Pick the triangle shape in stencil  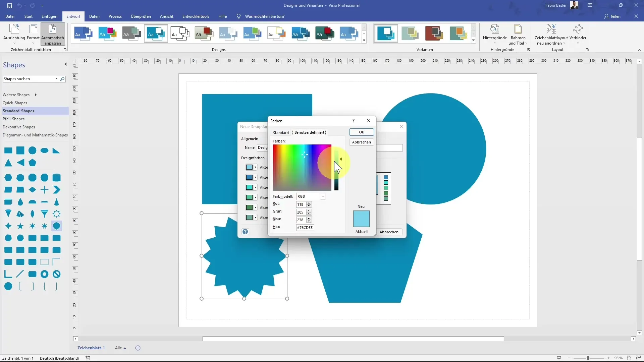pyautogui.click(x=8, y=163)
